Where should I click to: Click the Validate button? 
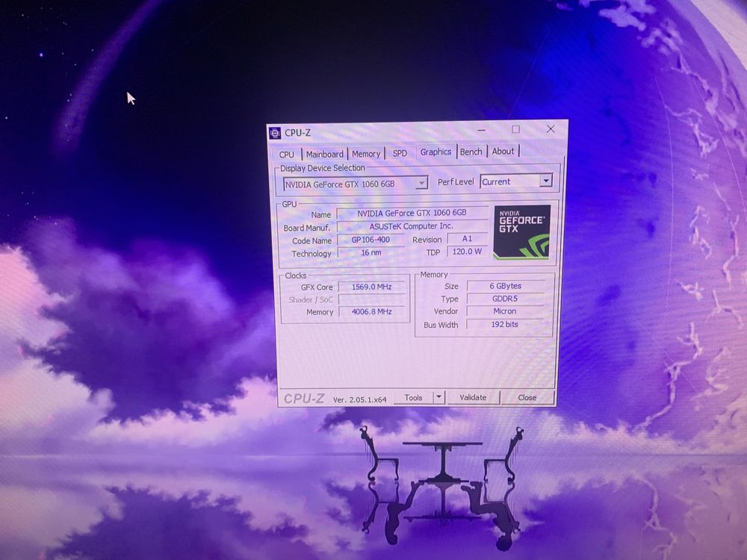[473, 397]
